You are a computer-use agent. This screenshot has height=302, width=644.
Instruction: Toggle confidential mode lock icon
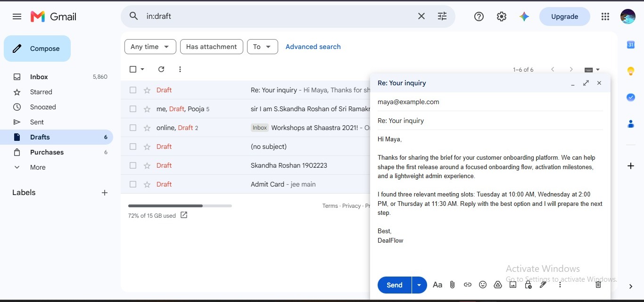click(x=528, y=285)
